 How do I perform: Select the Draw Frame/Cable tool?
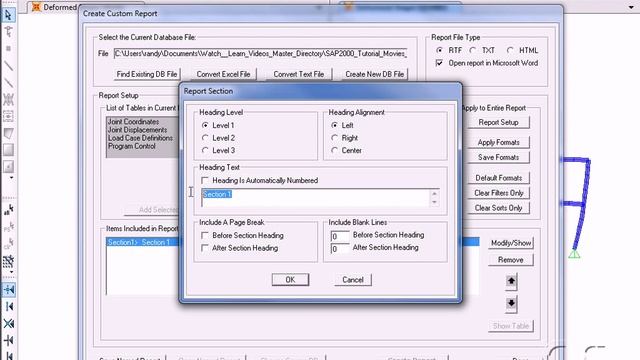8,65
